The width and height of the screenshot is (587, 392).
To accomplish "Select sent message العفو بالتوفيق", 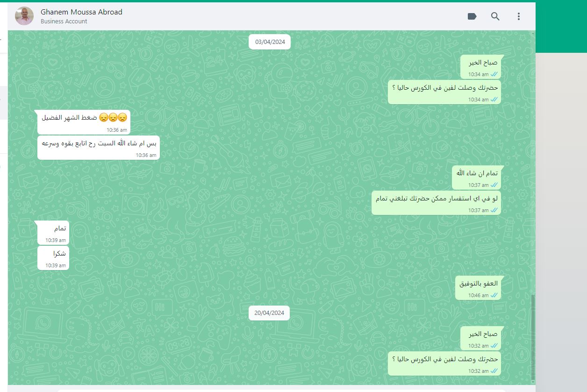I will pyautogui.click(x=478, y=288).
